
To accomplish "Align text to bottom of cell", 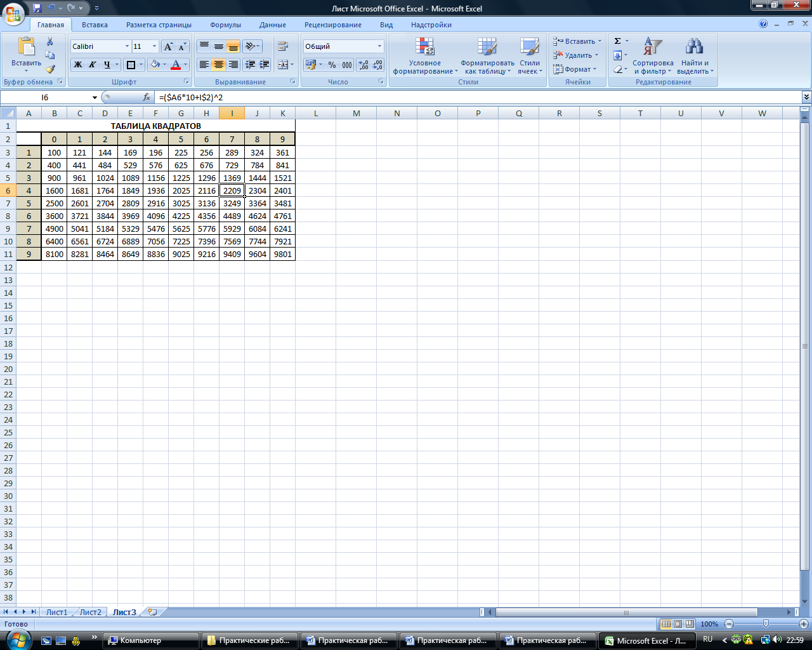I will click(233, 46).
